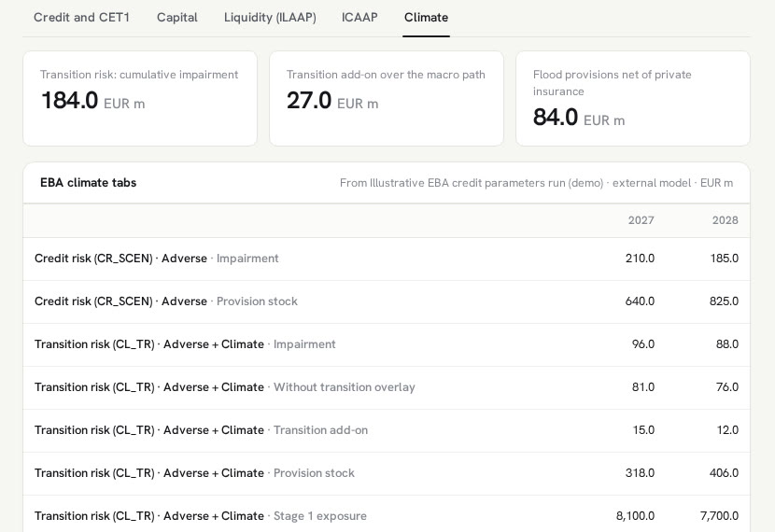Click the 12.0 transition add-on value
Screen dimensions: 775x532
[x=727, y=430]
